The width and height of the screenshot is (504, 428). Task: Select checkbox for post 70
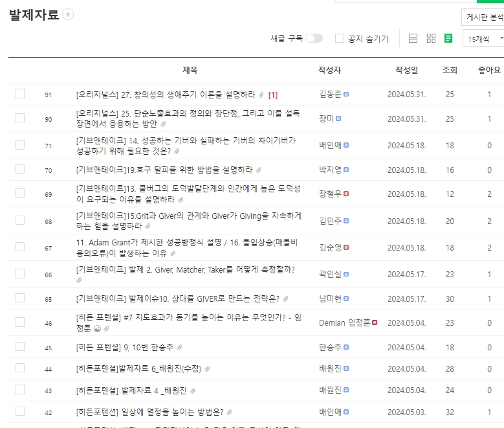pyautogui.click(x=20, y=169)
